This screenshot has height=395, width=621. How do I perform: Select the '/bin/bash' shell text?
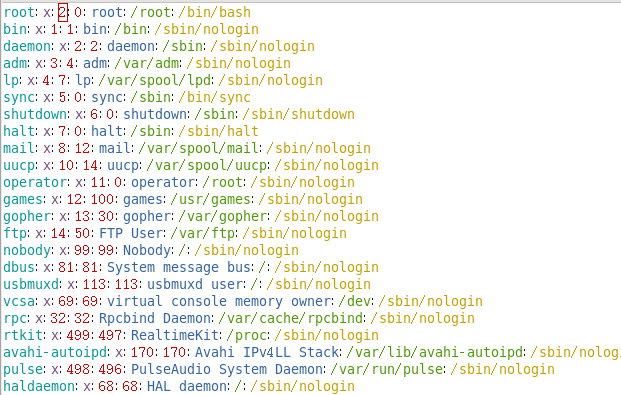point(215,12)
